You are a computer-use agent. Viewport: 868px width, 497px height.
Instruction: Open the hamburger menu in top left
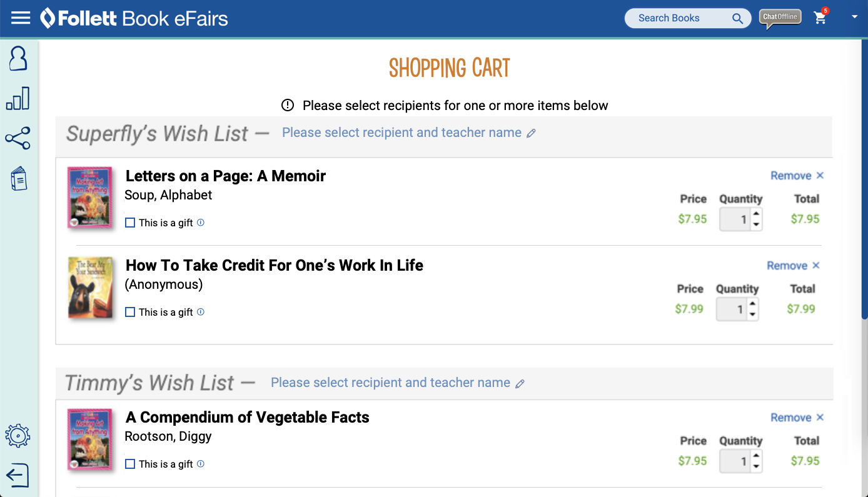coord(21,18)
